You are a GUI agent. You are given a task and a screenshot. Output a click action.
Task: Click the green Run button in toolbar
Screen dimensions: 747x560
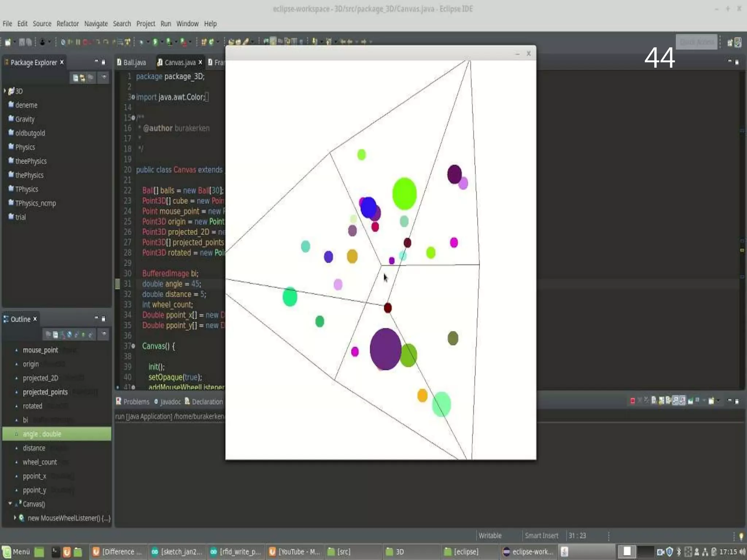coord(155,42)
